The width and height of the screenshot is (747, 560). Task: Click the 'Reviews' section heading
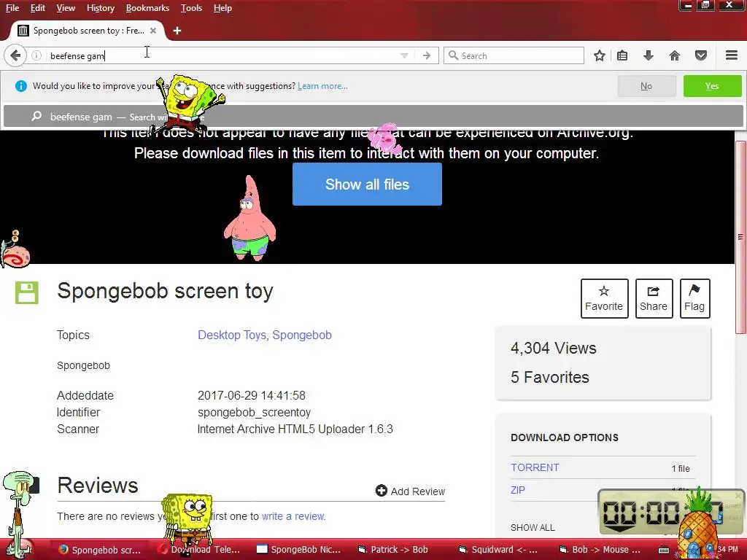(98, 485)
